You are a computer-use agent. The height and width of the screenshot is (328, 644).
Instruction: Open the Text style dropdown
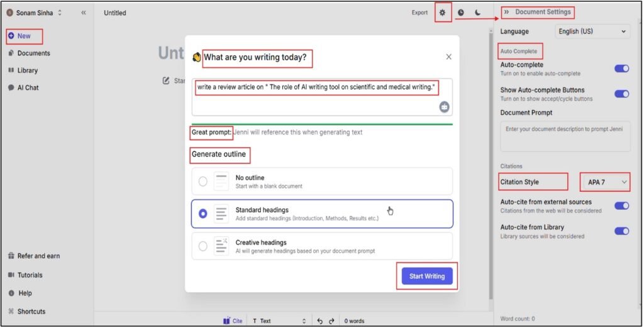point(279,320)
